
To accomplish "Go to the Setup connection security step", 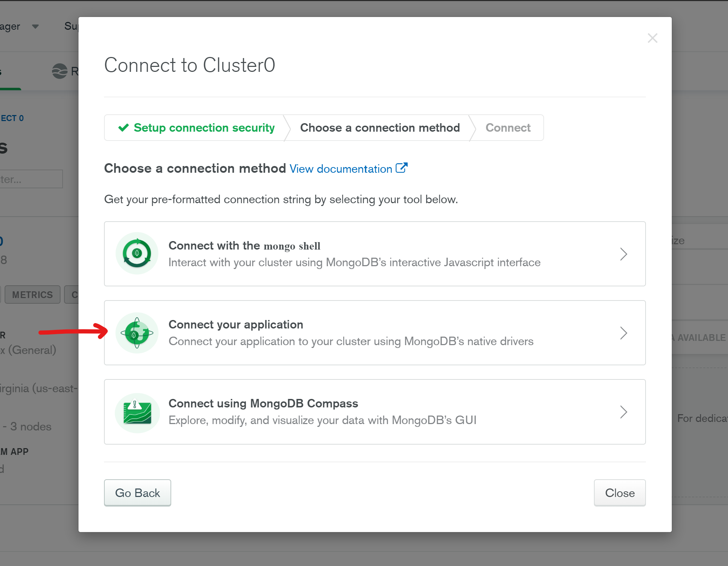I will (x=204, y=128).
